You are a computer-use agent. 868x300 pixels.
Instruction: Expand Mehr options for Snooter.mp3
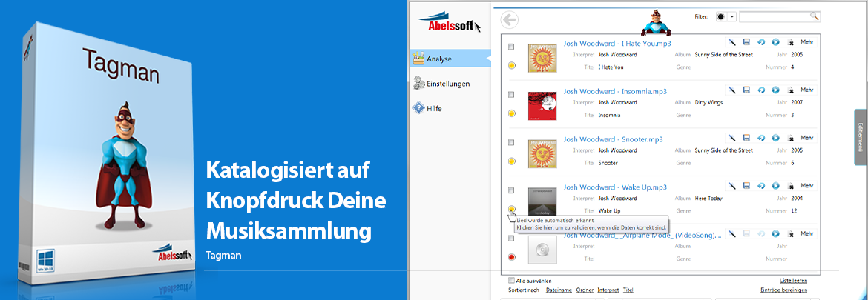[x=807, y=137]
